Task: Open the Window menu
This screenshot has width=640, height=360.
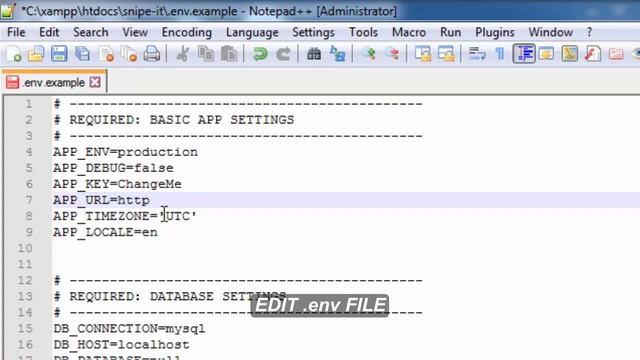Action: click(551, 32)
